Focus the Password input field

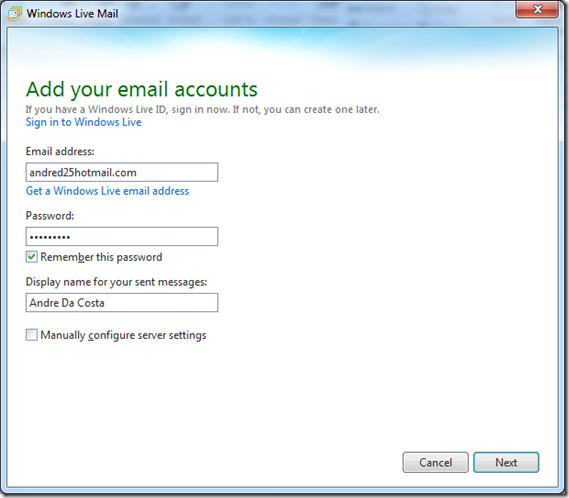point(122,237)
